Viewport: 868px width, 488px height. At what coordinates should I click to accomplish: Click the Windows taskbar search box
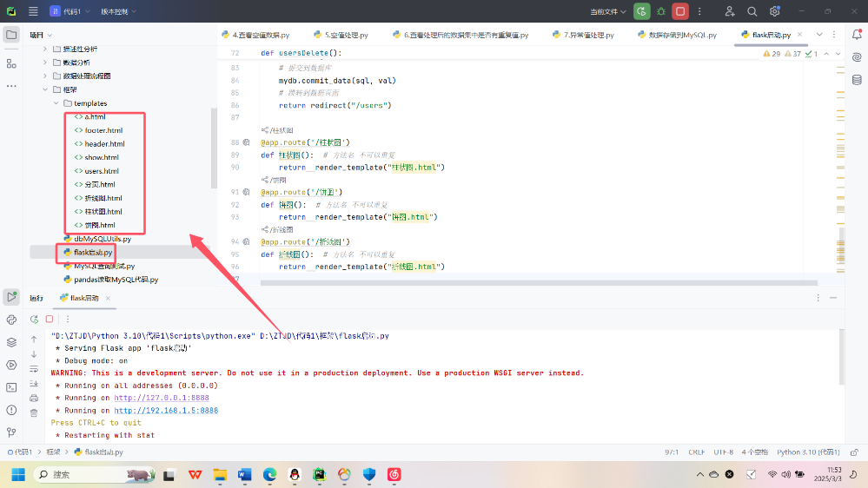pos(94,475)
